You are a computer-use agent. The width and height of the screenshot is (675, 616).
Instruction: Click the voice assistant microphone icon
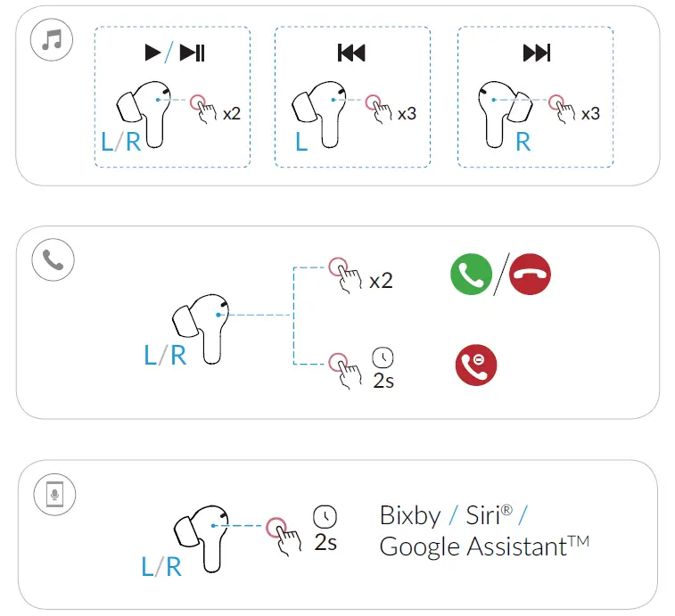(54, 494)
